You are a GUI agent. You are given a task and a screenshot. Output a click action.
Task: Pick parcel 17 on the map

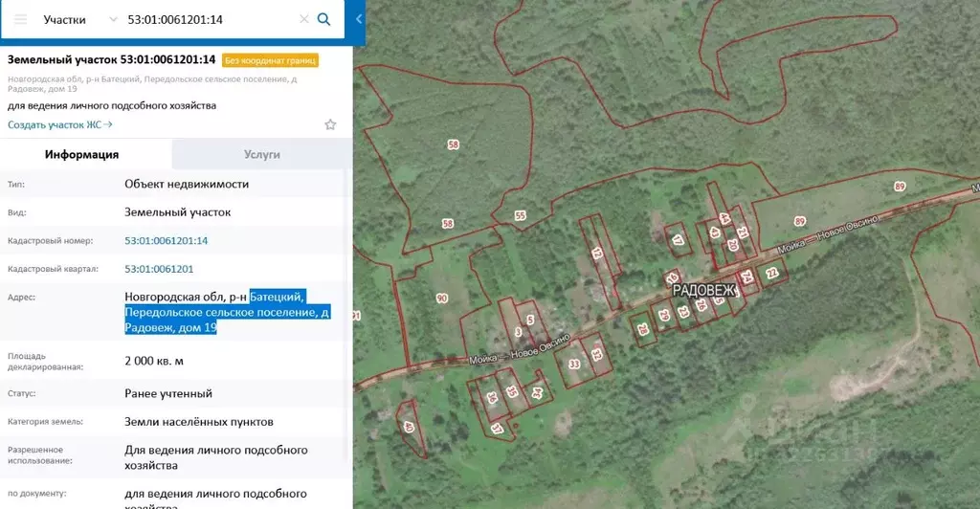click(678, 240)
